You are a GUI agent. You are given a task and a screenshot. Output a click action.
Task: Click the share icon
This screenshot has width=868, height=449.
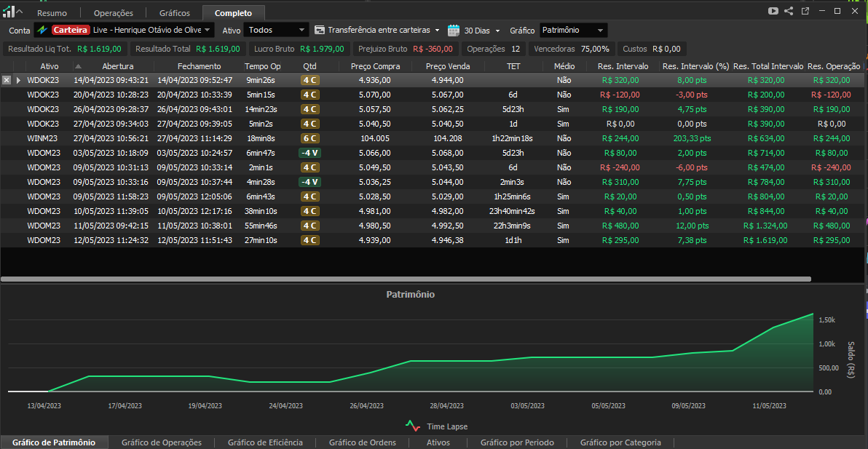789,11
